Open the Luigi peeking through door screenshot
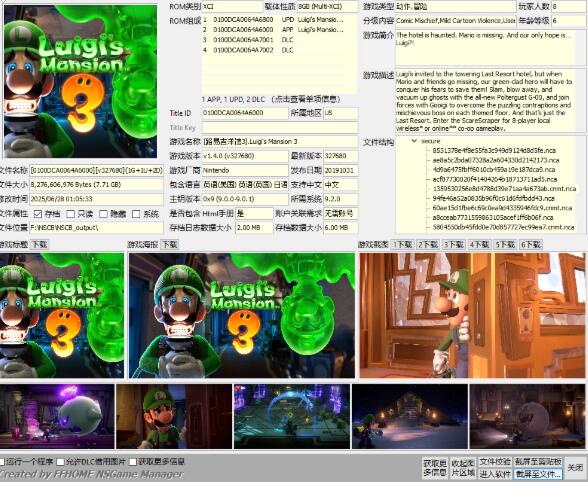 [472, 315]
